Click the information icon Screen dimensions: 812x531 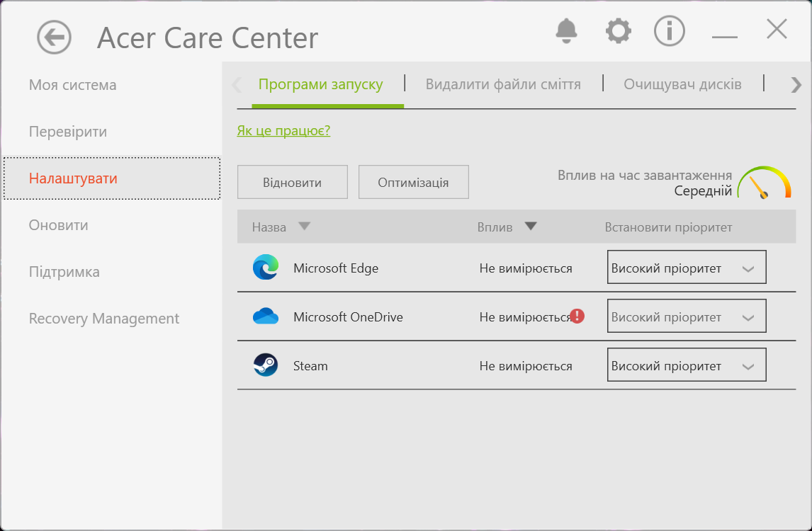[x=669, y=31]
